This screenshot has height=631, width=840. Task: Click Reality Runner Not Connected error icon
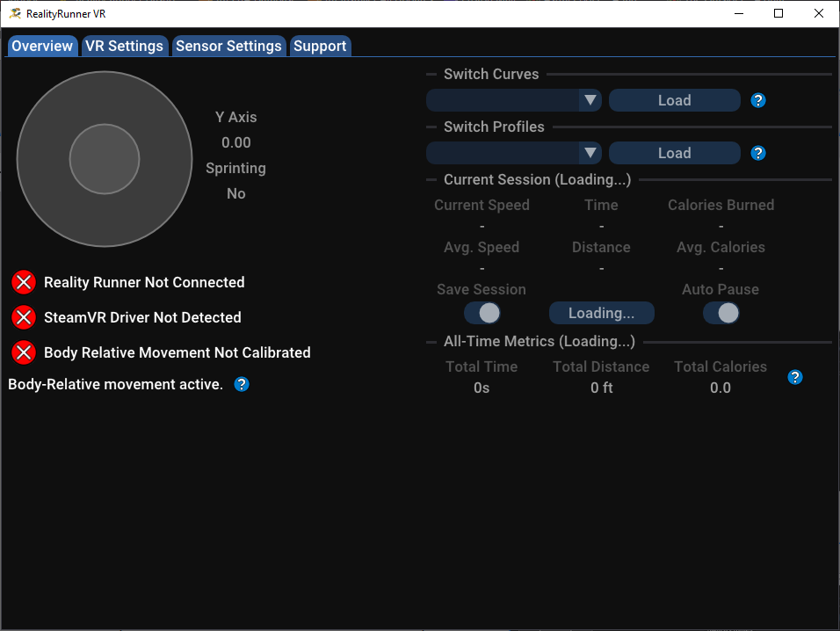[24, 282]
